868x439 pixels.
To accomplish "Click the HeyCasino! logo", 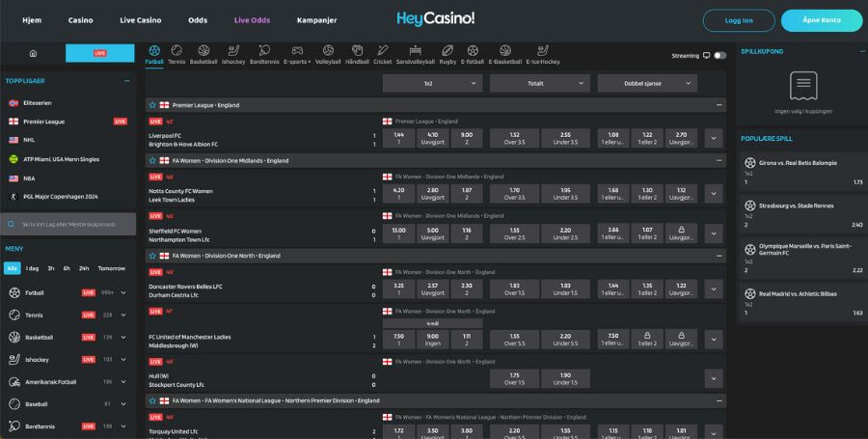I will pyautogui.click(x=436, y=19).
